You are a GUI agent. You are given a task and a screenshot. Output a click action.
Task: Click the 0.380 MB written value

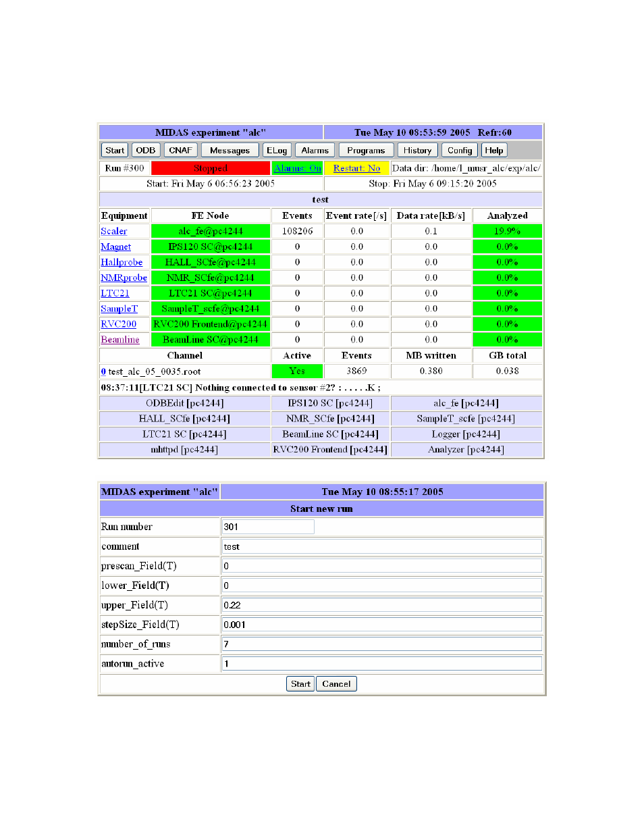point(431,371)
